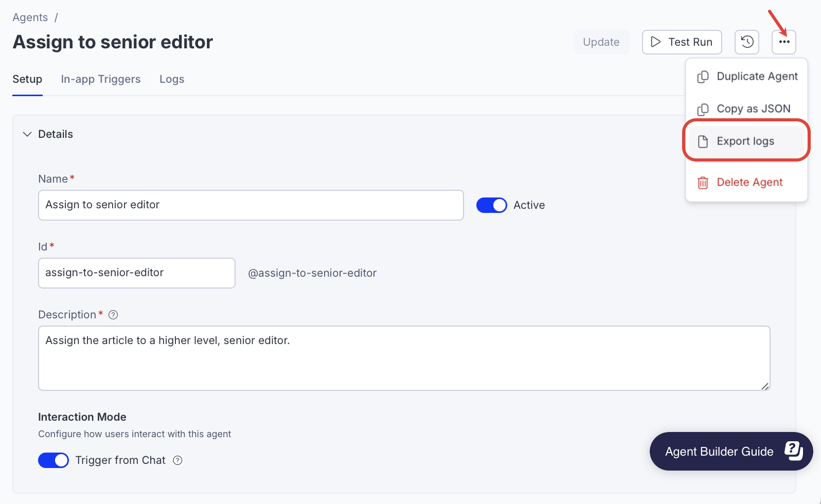821x504 pixels.
Task: Click the Description help question icon
Action: (x=113, y=315)
